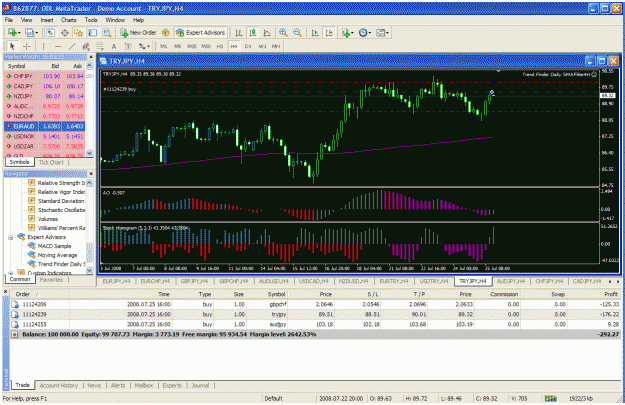Select the Moving Average expert advisor

(57, 255)
